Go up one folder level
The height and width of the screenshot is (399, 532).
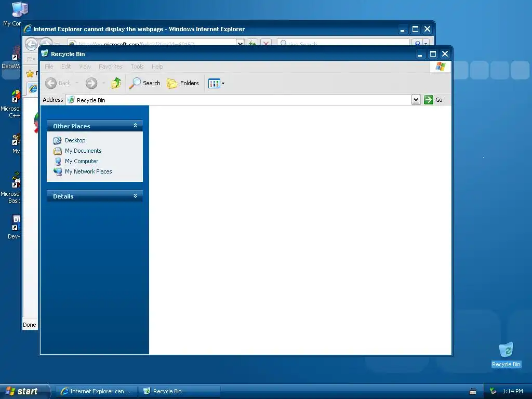pos(116,83)
